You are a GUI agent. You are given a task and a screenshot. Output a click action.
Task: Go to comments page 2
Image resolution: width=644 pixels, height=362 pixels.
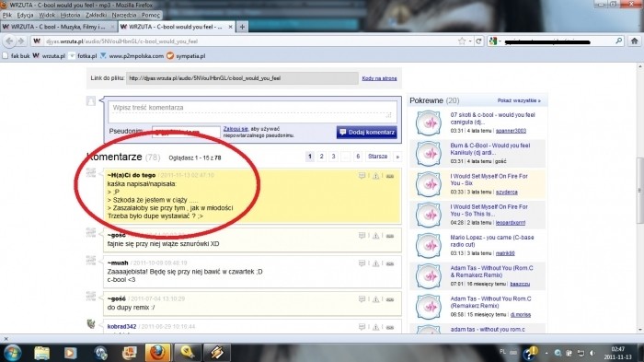[322, 157]
